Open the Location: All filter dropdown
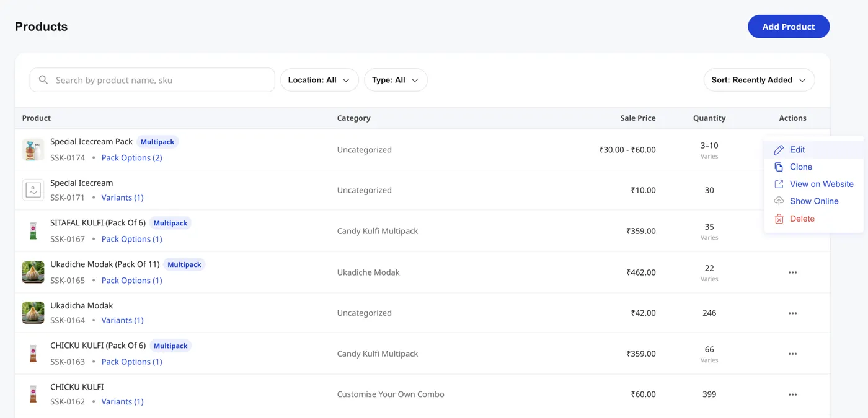868x418 pixels. tap(319, 80)
